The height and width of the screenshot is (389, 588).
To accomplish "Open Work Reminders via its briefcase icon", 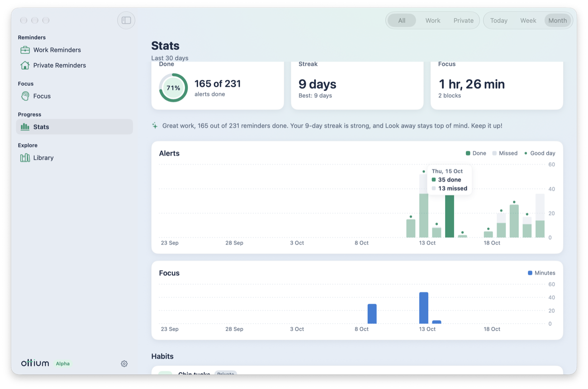I will click(x=25, y=50).
